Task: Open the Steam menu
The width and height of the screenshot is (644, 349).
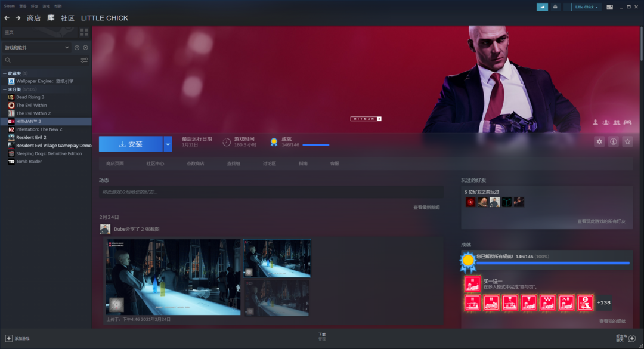Action: point(9,6)
